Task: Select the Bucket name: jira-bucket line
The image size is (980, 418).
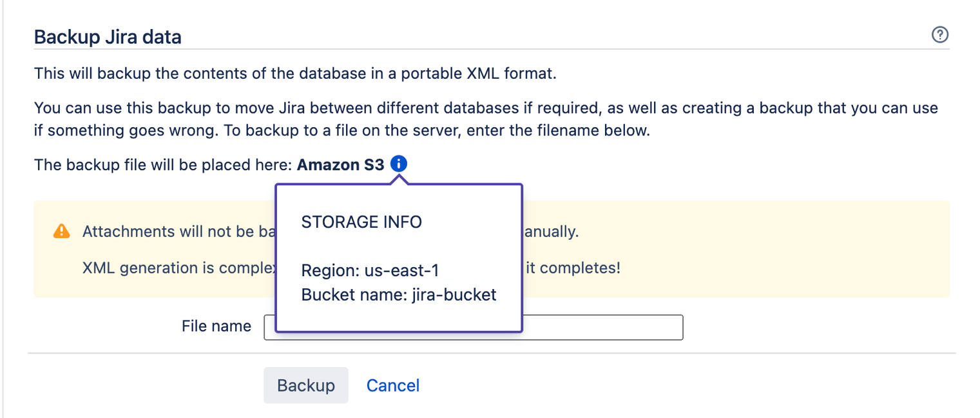Action: tap(398, 295)
